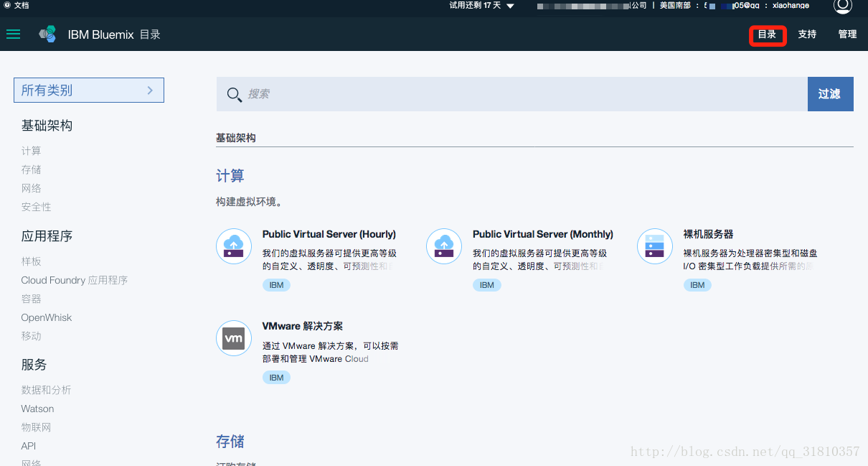Click the Public Virtual Server (Hourly) cloud icon
The width and height of the screenshot is (868, 466).
pyautogui.click(x=234, y=246)
